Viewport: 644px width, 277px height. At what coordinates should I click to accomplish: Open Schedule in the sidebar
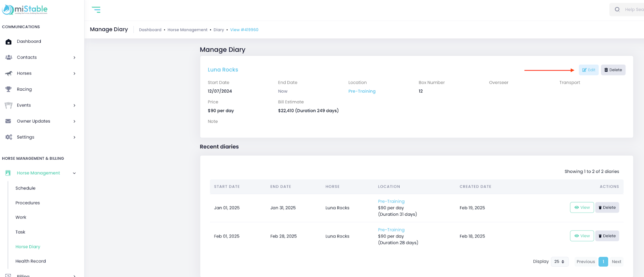(25, 188)
